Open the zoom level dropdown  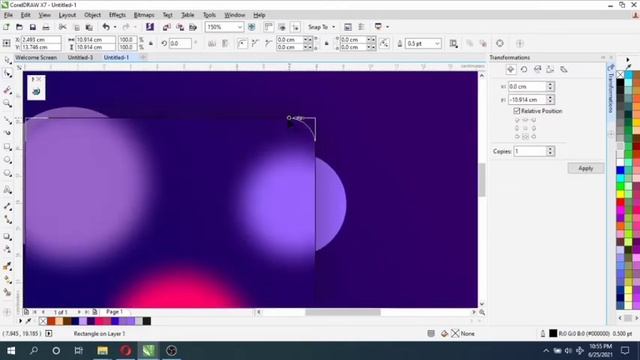pyautogui.click(x=240, y=27)
